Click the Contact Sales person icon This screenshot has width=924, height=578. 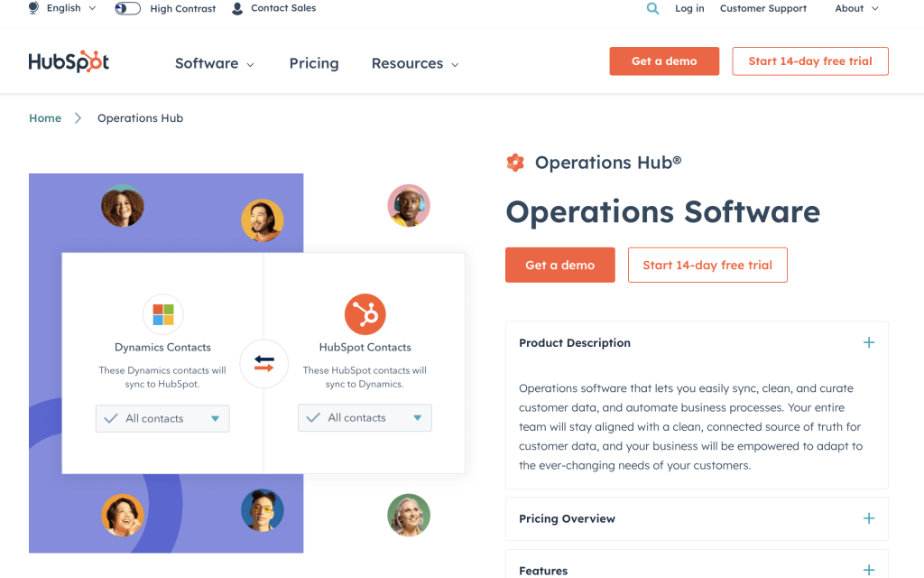click(237, 8)
